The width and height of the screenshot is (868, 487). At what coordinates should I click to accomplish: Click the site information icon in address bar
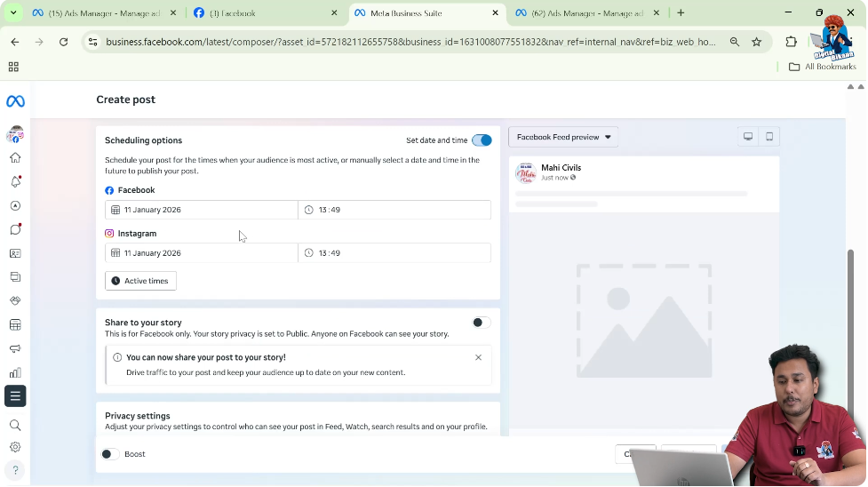pyautogui.click(x=93, y=42)
